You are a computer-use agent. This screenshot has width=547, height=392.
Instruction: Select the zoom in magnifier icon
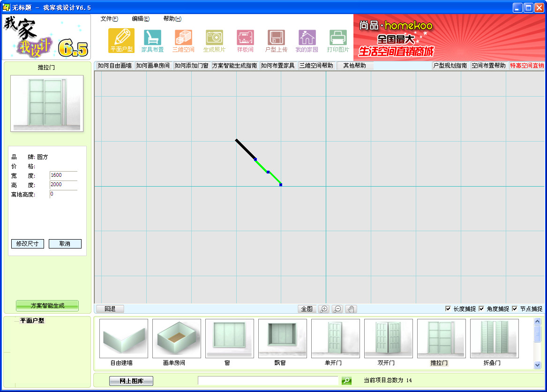coord(323,309)
